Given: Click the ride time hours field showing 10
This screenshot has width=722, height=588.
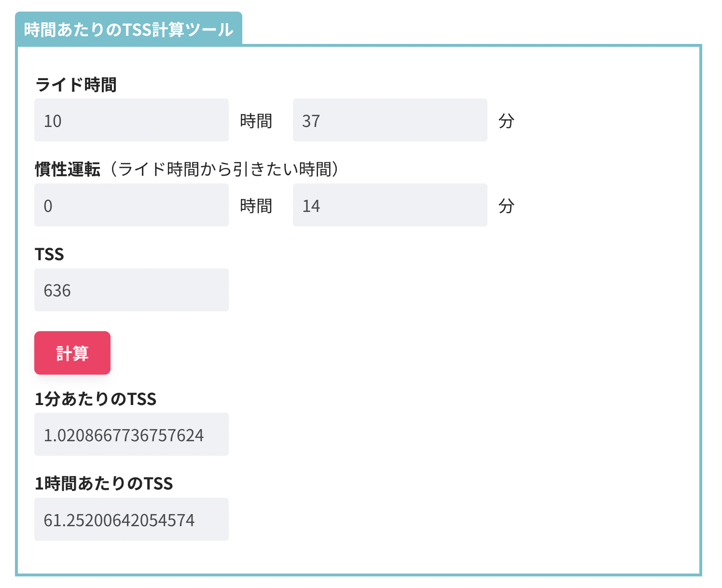Looking at the screenshot, I should tap(131, 120).
